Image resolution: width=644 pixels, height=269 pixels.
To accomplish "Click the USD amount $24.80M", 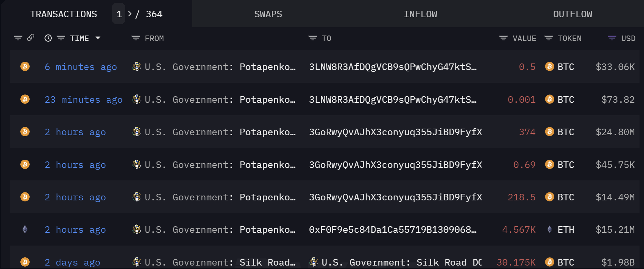I will click(x=615, y=132).
